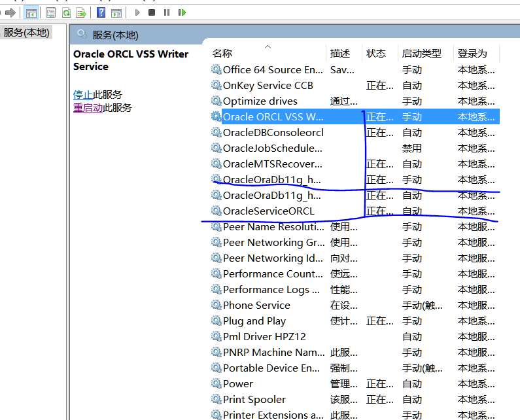This screenshot has width=520, height=420.
Task: Select the Portable Device En... service name
Action: [x=271, y=368]
